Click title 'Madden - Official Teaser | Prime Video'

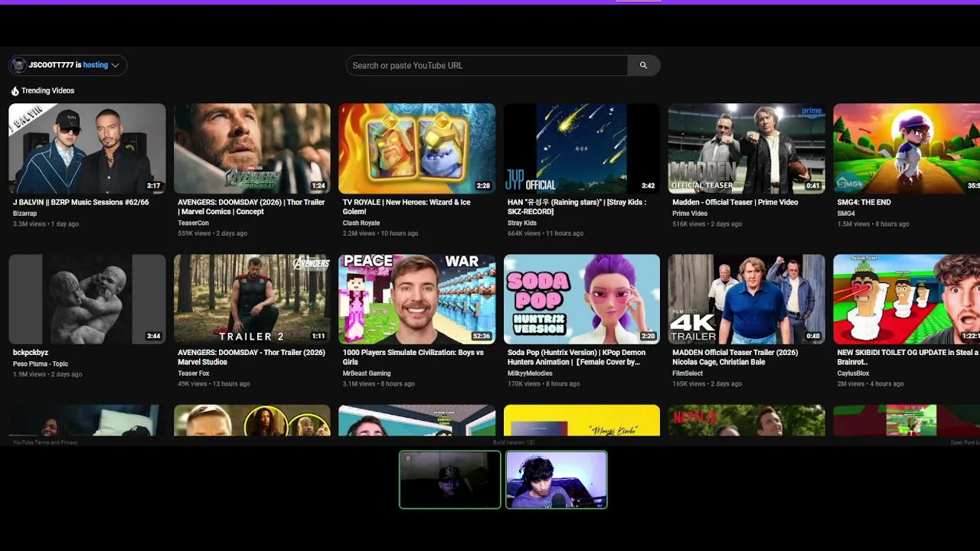tap(735, 203)
